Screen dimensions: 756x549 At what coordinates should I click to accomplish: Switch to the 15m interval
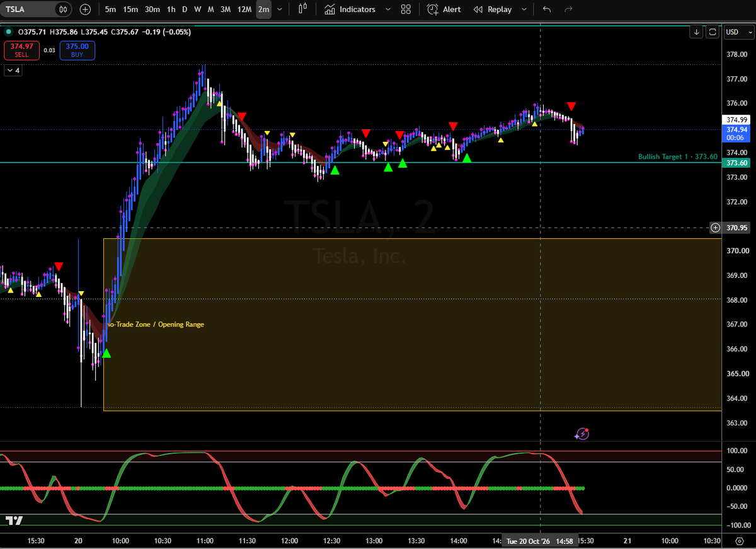coord(130,9)
